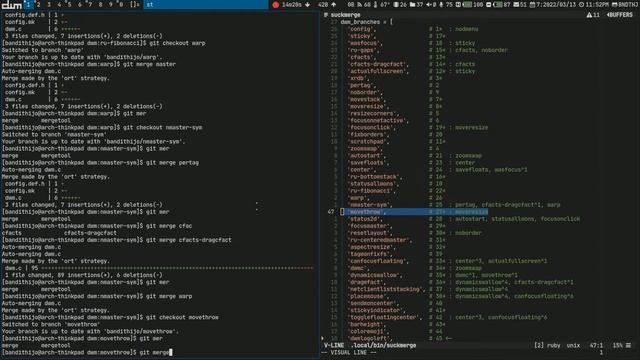Click the dwm logo in the bar

point(12,5)
